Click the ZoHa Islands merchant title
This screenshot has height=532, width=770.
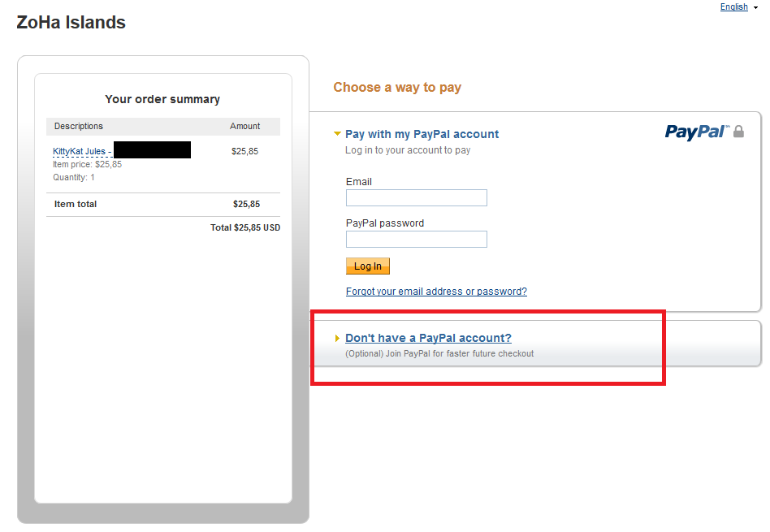[x=71, y=23]
